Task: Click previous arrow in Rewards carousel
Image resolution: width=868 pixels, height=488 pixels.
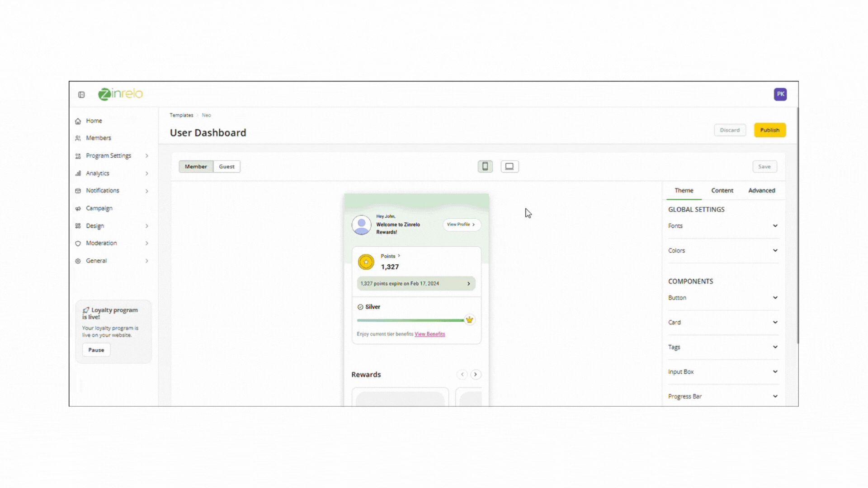Action: coord(462,374)
